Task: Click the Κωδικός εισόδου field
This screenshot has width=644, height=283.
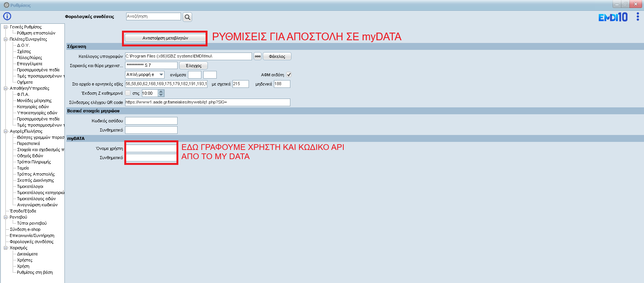Action: (x=151, y=121)
